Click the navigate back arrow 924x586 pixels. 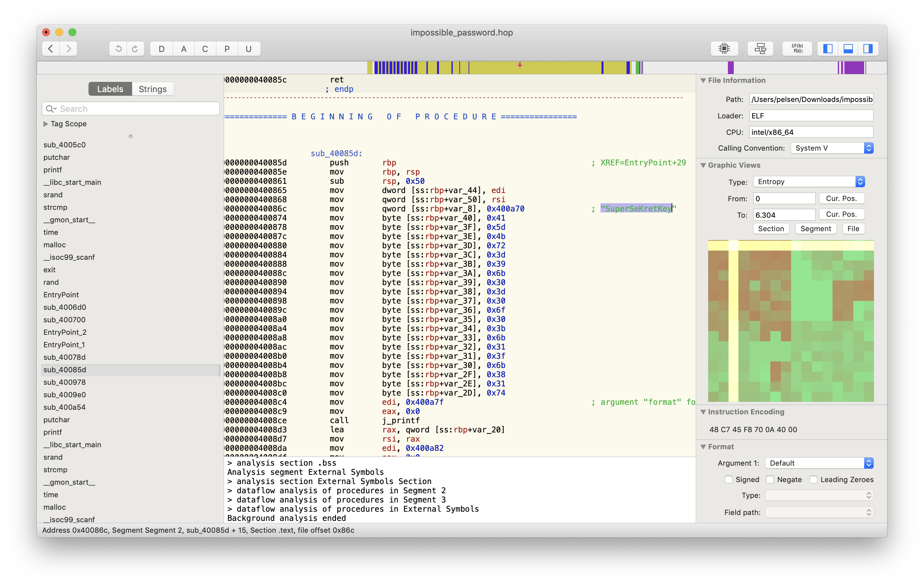coord(51,49)
